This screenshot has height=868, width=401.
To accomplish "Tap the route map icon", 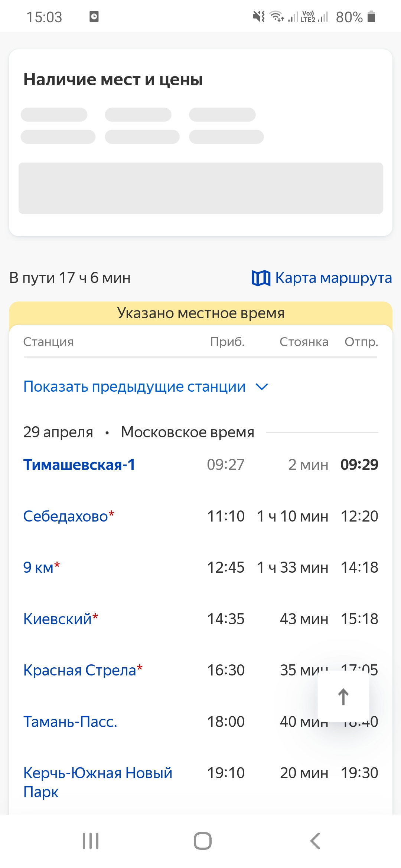I will click(261, 278).
